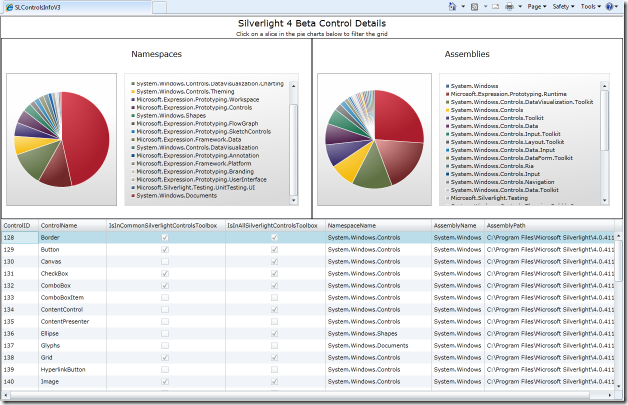Click System.Windows.Shapes in Ellipse row
The height and width of the screenshot is (405, 628).
pos(362,334)
